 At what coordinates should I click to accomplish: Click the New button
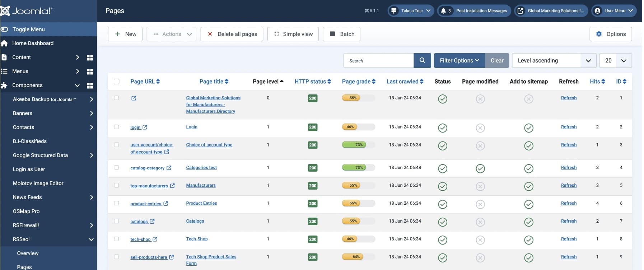[x=125, y=34]
